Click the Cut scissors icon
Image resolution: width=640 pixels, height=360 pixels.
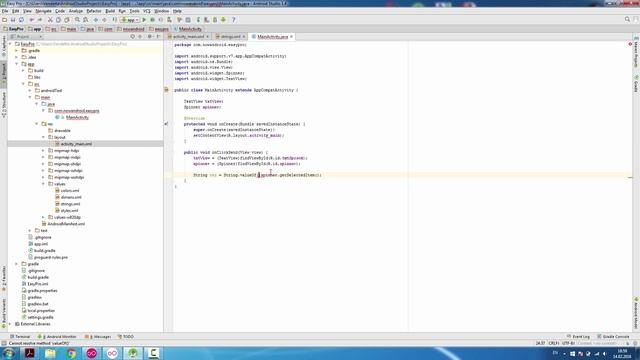tap(50, 20)
